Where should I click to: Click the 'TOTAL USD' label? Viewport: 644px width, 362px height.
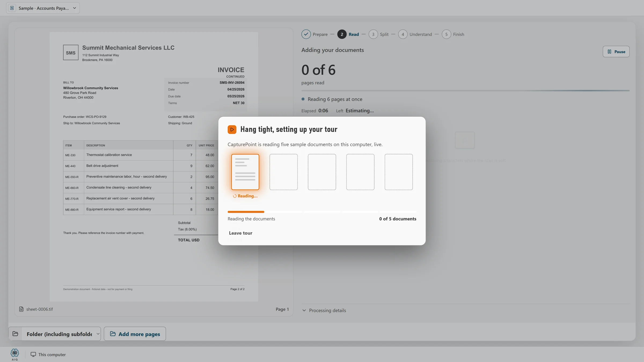(189, 240)
